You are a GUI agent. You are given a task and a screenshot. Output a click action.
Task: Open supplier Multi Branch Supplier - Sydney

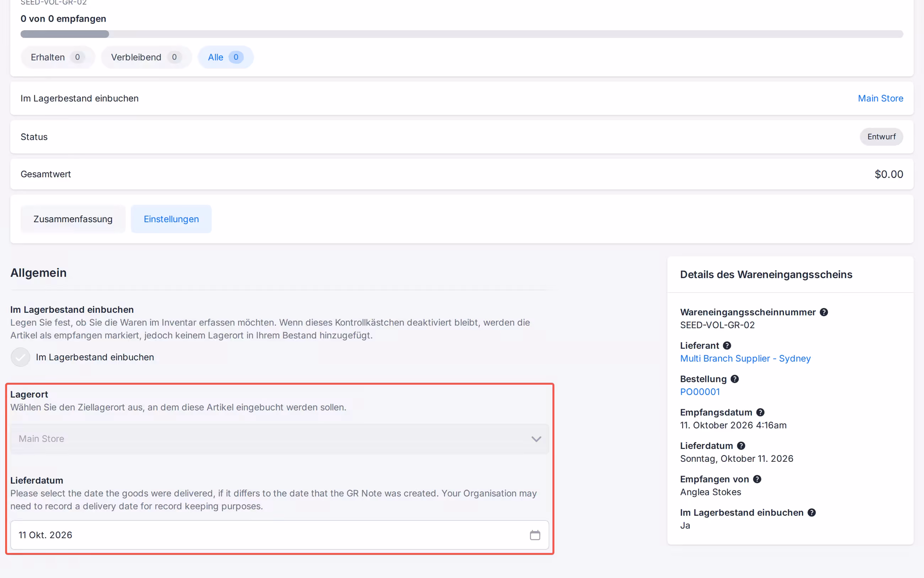(745, 359)
